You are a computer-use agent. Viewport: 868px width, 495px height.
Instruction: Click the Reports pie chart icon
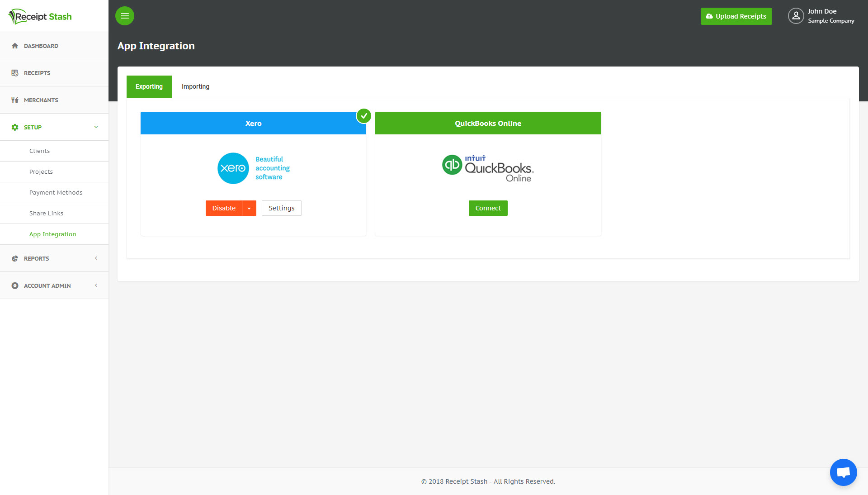15,258
